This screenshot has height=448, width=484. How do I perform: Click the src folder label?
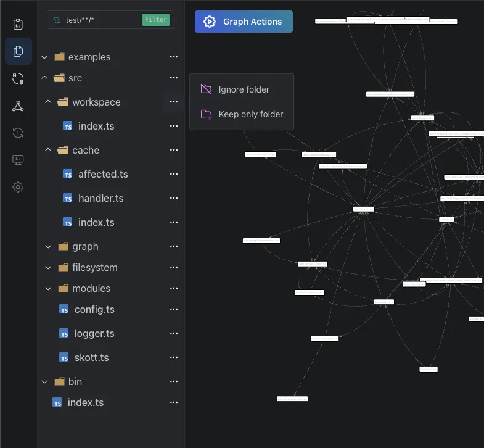[75, 78]
